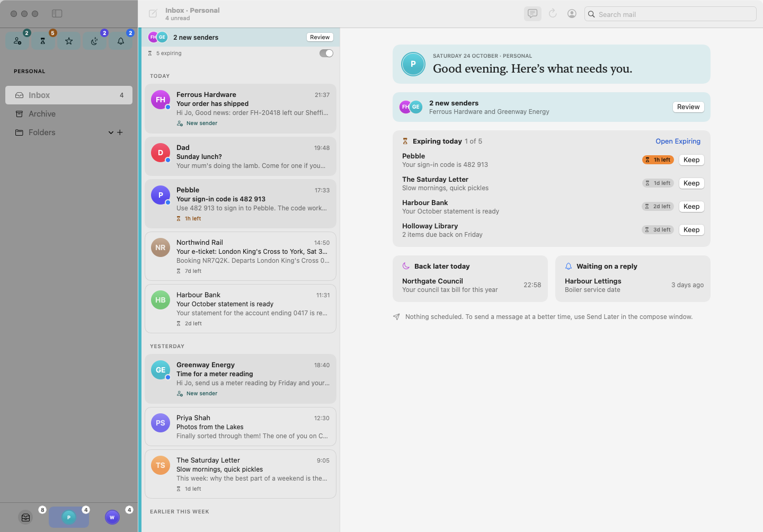Keep the Pebble sign-in code message
This screenshot has height=532, width=763.
pyautogui.click(x=691, y=160)
